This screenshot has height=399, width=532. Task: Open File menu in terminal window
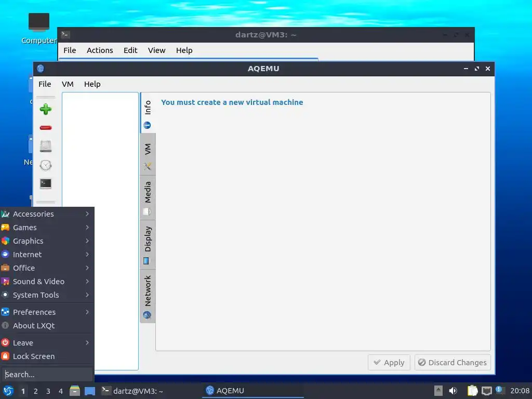[x=70, y=50]
